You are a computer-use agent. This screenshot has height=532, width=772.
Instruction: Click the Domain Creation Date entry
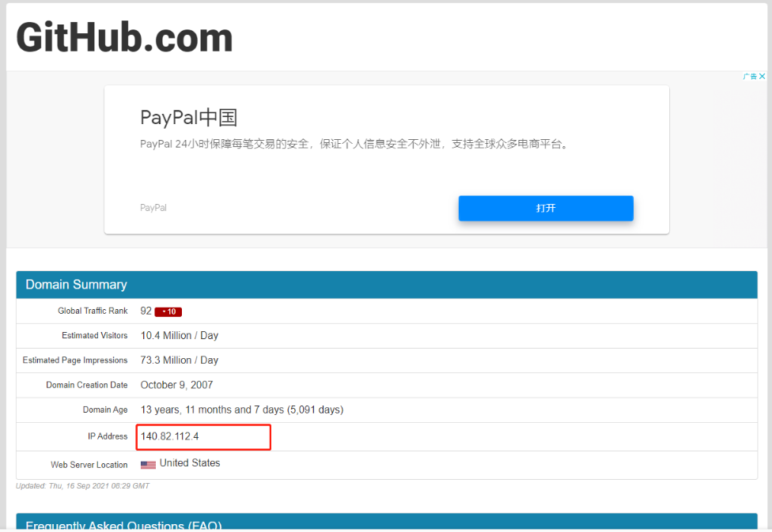pos(175,384)
